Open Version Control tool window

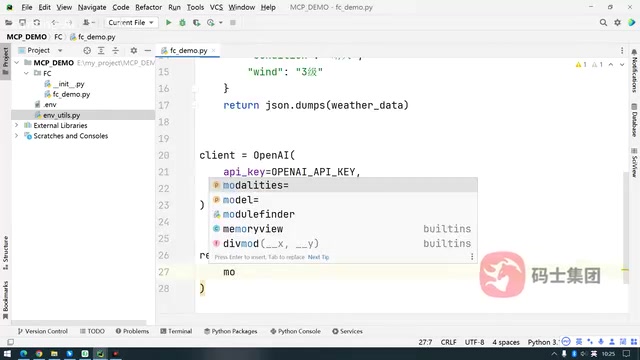point(42,331)
